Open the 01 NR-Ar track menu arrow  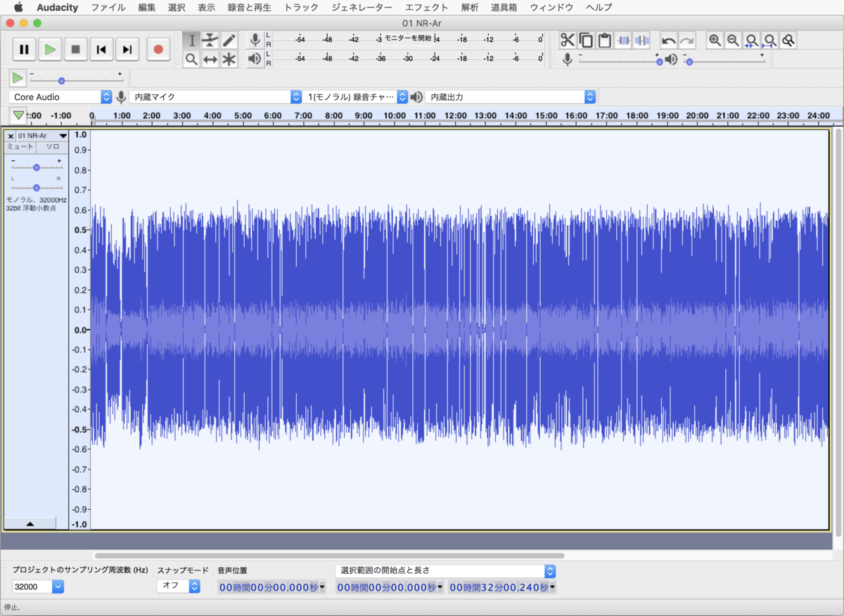63,136
